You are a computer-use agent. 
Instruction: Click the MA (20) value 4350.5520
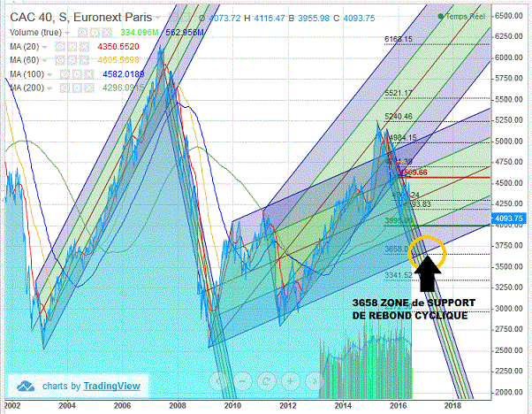(118, 47)
